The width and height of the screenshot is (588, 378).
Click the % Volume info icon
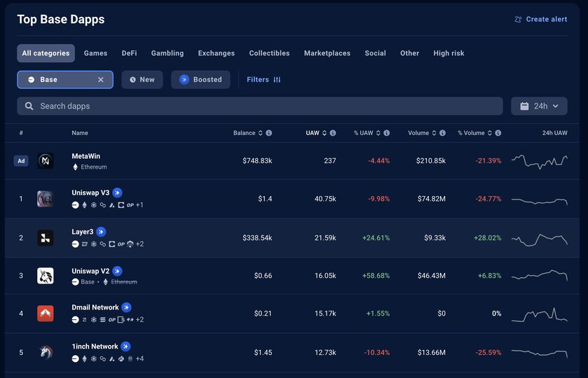pyautogui.click(x=498, y=133)
